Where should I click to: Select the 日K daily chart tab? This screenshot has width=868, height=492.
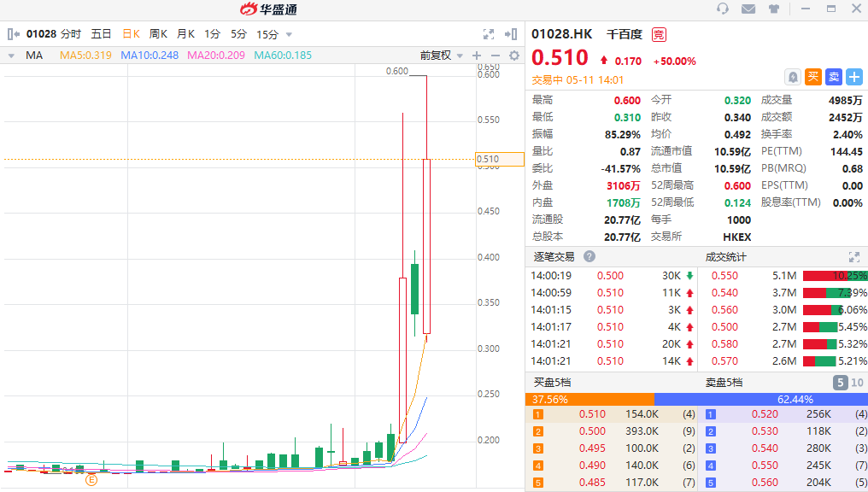click(x=132, y=34)
